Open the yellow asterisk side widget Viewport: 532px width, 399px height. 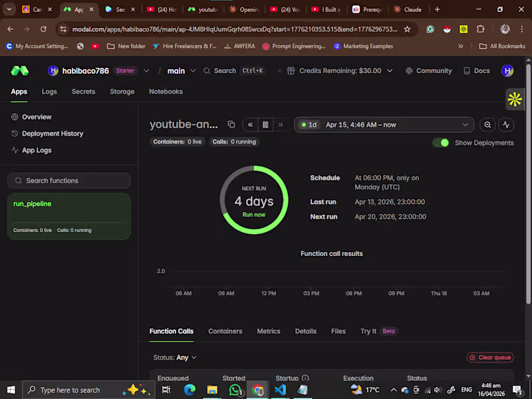tap(515, 99)
